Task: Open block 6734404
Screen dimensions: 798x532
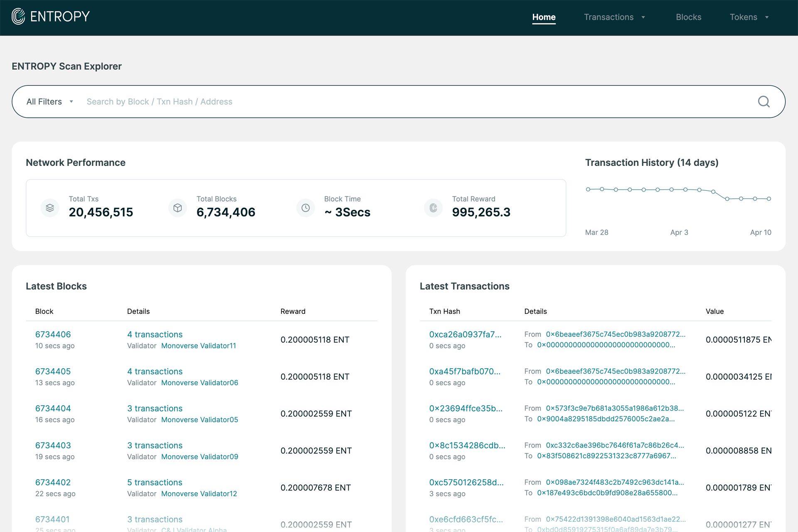Action: [x=53, y=408]
